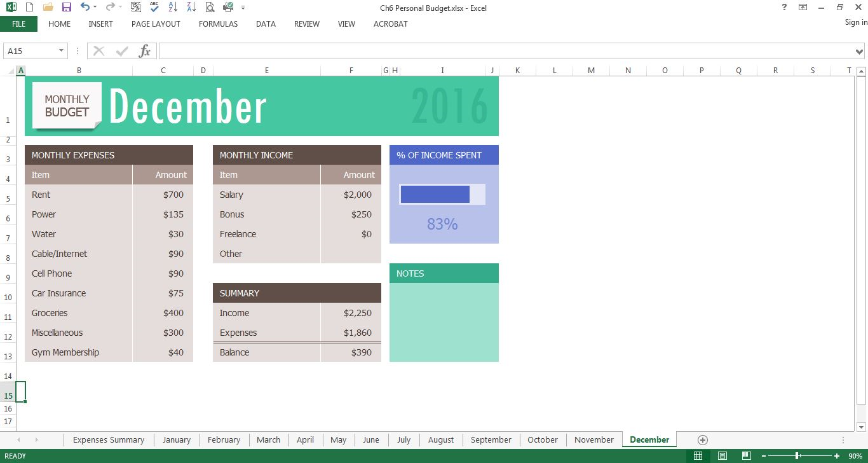868x463 pixels.
Task: Switch to Expenses Summary sheet
Action: pyautogui.click(x=108, y=439)
